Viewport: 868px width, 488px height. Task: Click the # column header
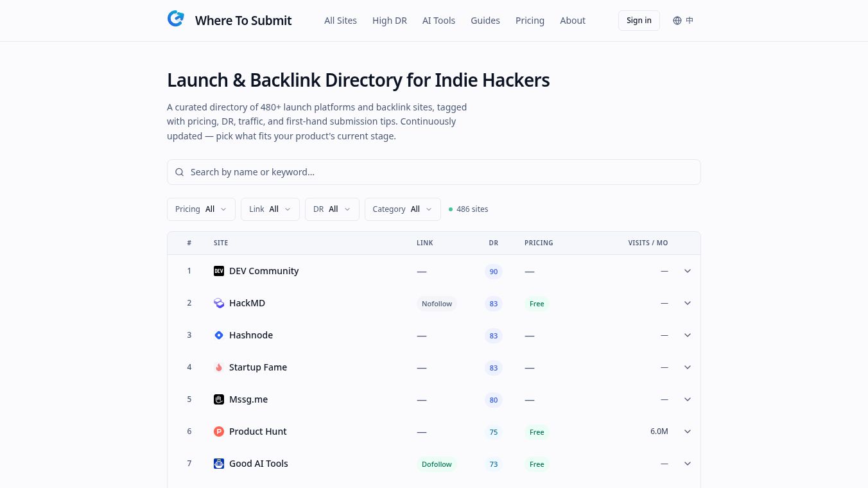point(189,243)
